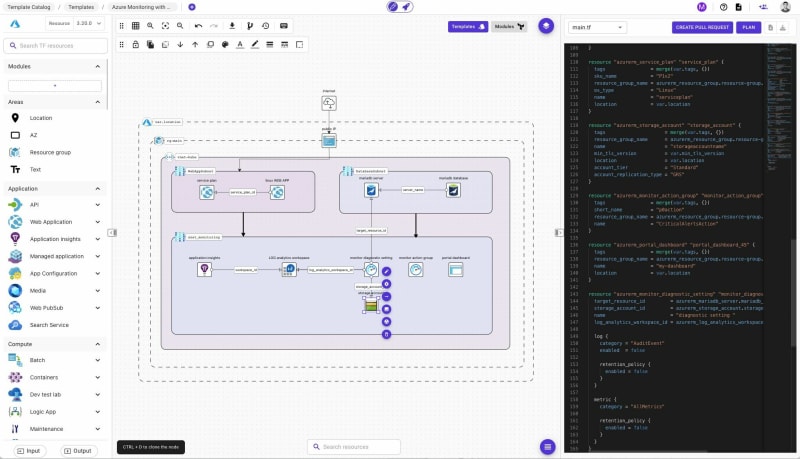This screenshot has height=459, width=800.
Task: Click the Modules button
Action: point(509,27)
